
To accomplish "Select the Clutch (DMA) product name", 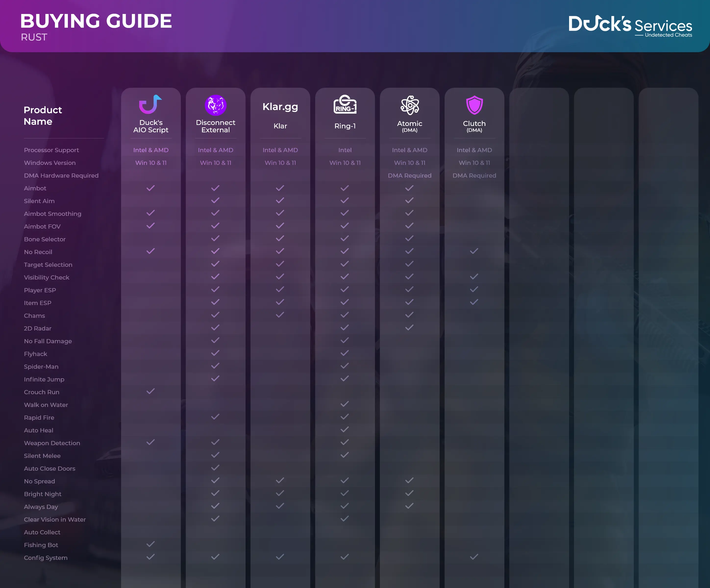I will (x=474, y=126).
